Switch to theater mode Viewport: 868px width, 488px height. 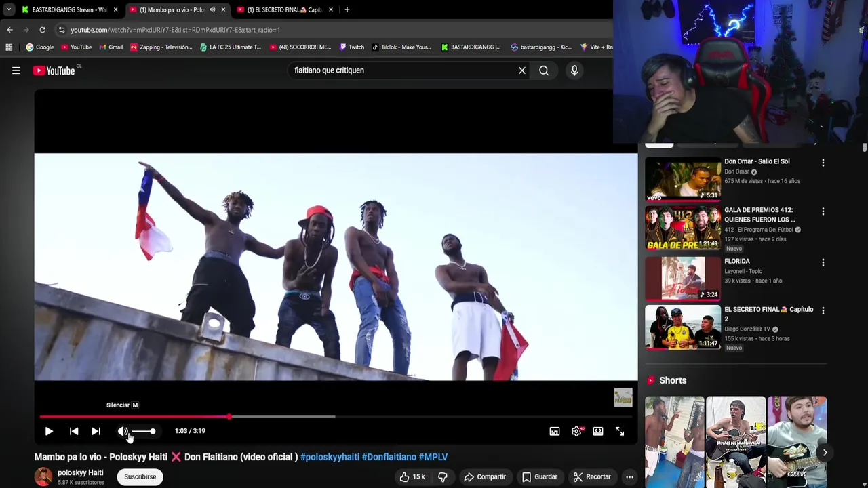click(x=598, y=431)
